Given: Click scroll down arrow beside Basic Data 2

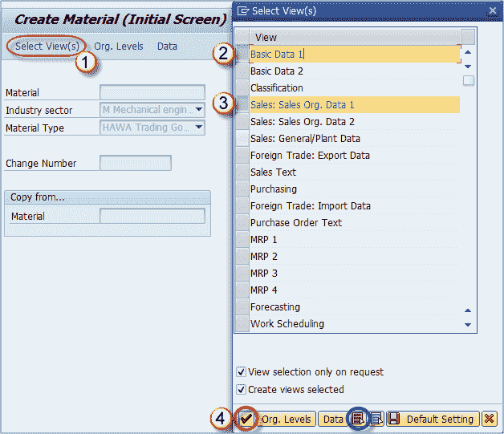Looking at the screenshot, I should pyautogui.click(x=468, y=67).
